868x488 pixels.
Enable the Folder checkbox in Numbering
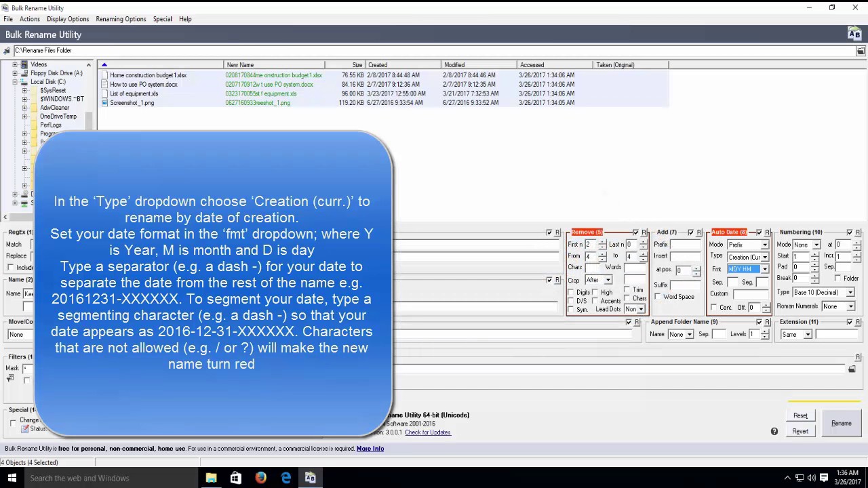click(837, 279)
